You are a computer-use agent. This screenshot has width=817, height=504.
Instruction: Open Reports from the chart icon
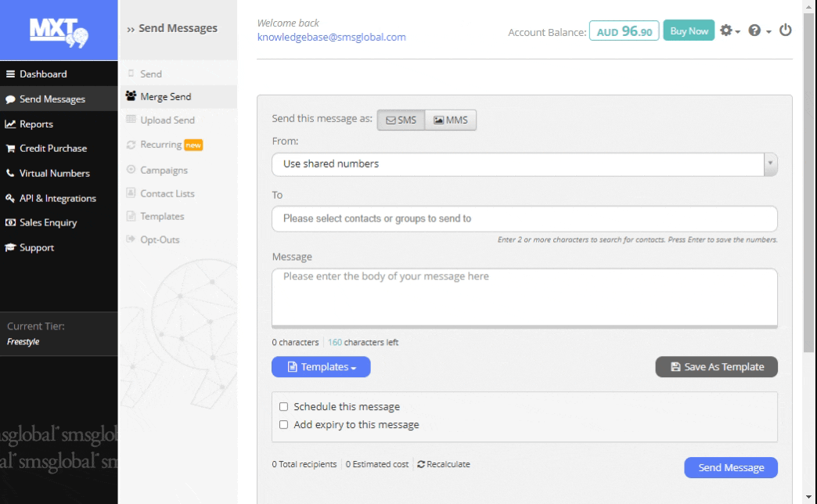coord(11,124)
